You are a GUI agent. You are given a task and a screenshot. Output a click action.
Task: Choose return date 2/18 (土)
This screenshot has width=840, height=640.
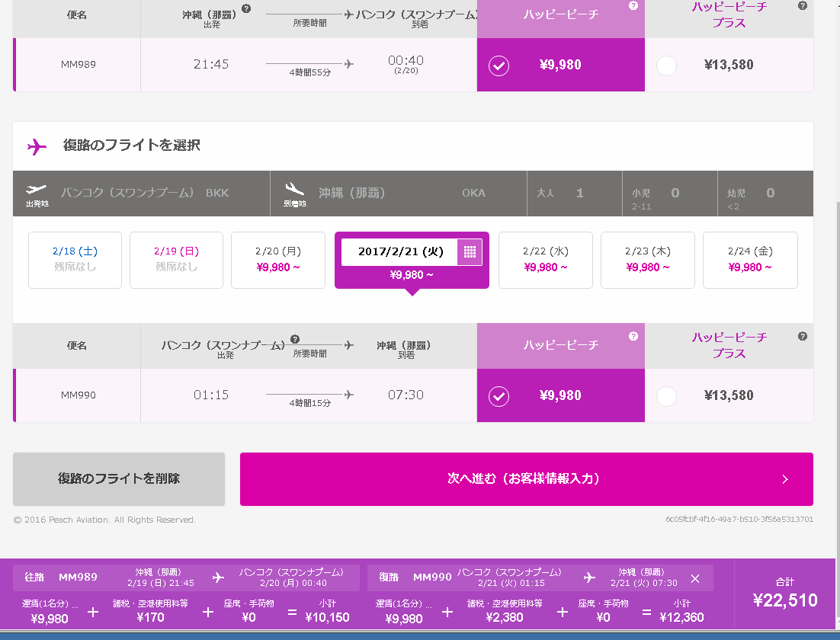point(75,260)
